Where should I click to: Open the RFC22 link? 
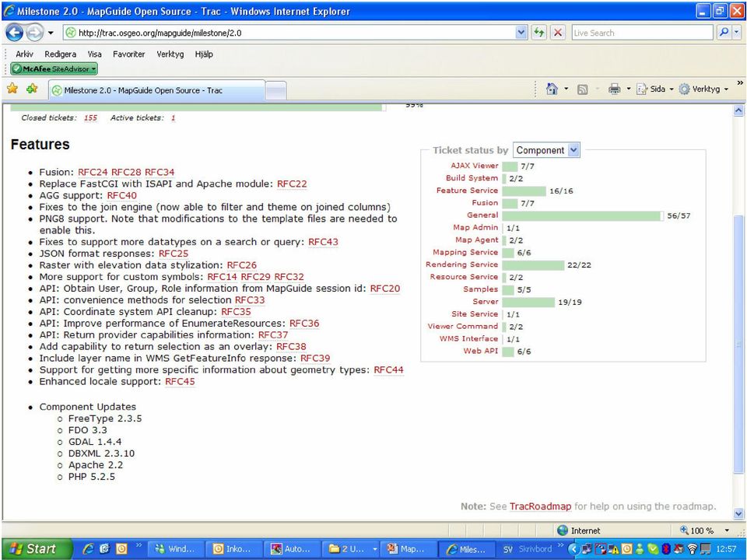(292, 184)
